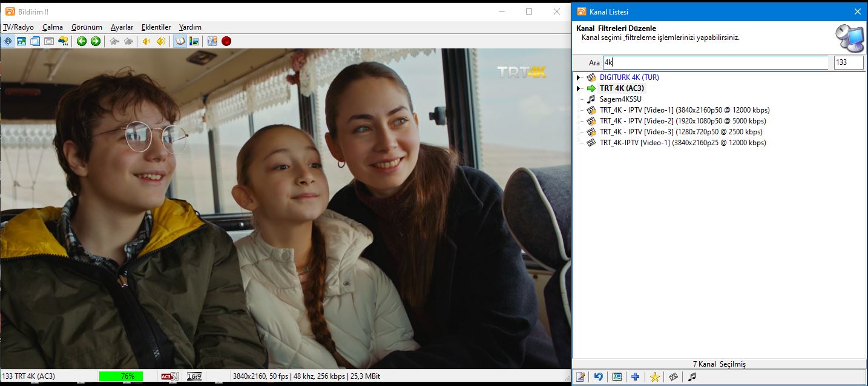Click the AC3 5.1 audio status icon
The height and width of the screenshot is (386, 868).
[169, 376]
